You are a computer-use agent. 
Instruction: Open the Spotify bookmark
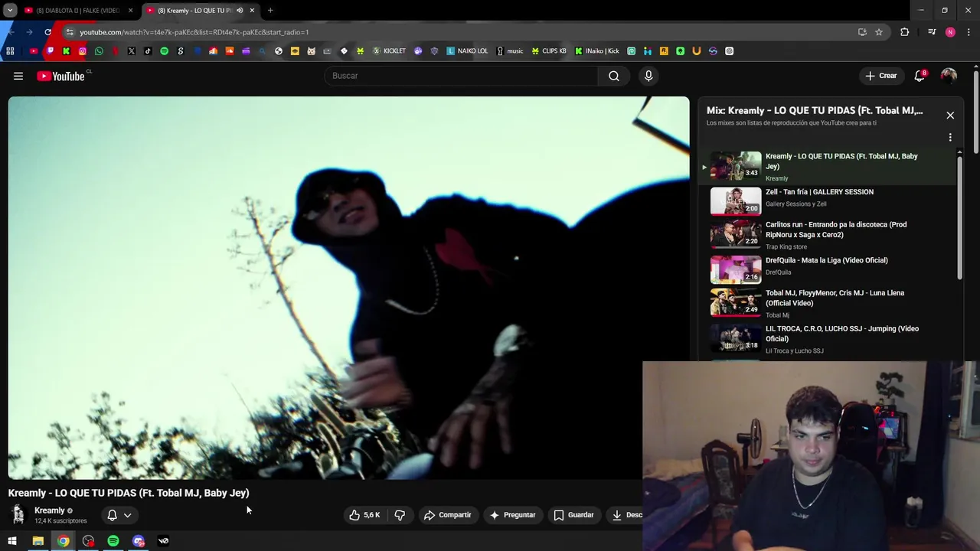164,51
